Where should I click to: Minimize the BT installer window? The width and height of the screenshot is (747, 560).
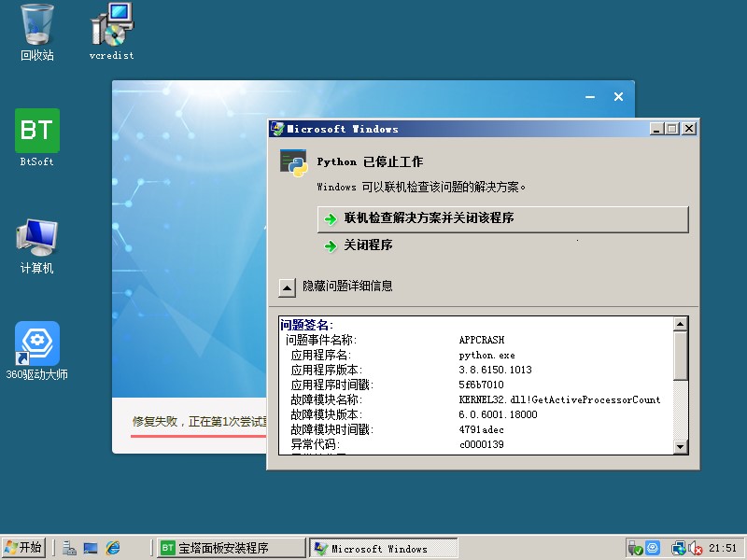click(x=590, y=97)
